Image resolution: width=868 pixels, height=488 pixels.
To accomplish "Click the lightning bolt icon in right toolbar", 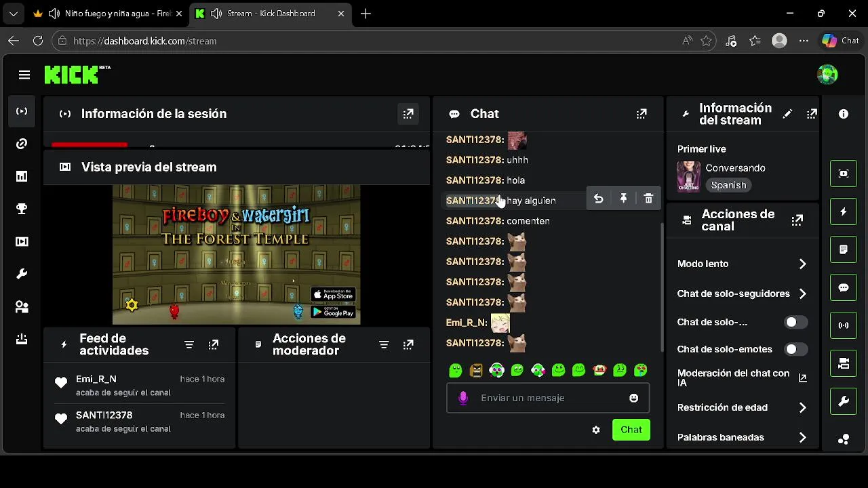I will (844, 211).
